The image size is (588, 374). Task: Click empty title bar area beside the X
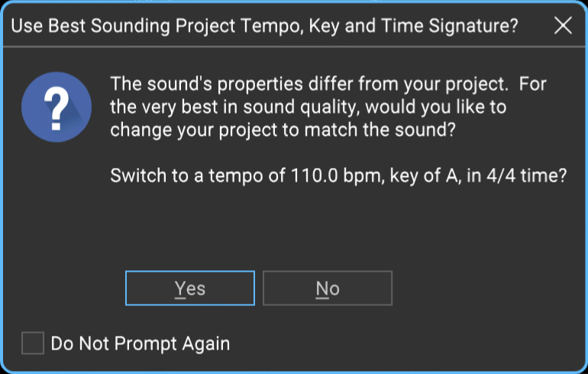[535, 26]
